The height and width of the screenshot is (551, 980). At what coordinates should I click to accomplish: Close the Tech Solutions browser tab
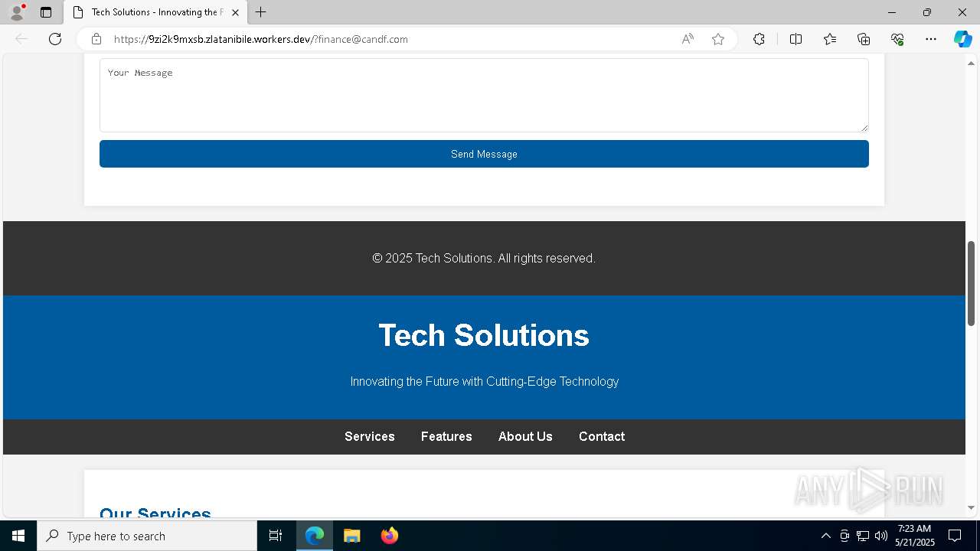pyautogui.click(x=235, y=12)
